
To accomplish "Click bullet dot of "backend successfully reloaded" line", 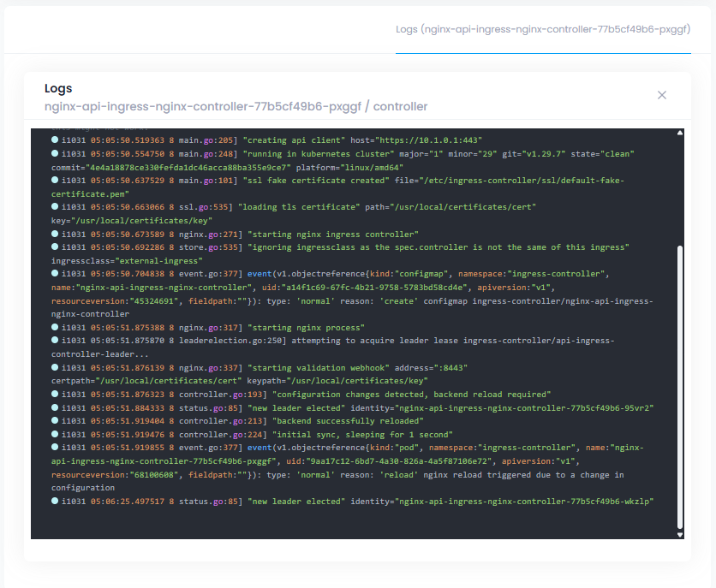I will coord(55,421).
